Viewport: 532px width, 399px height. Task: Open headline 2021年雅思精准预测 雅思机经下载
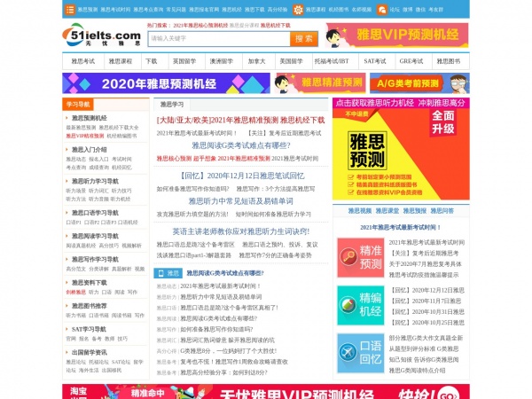(240, 120)
